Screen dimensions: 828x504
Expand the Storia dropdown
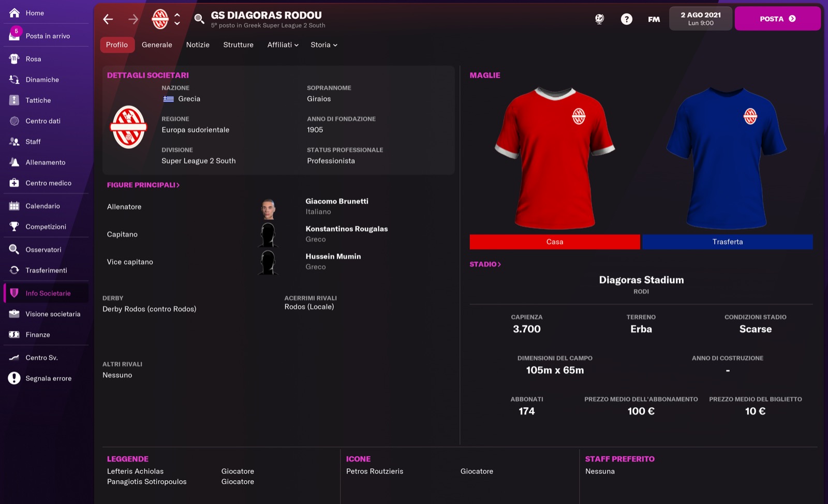pos(324,45)
